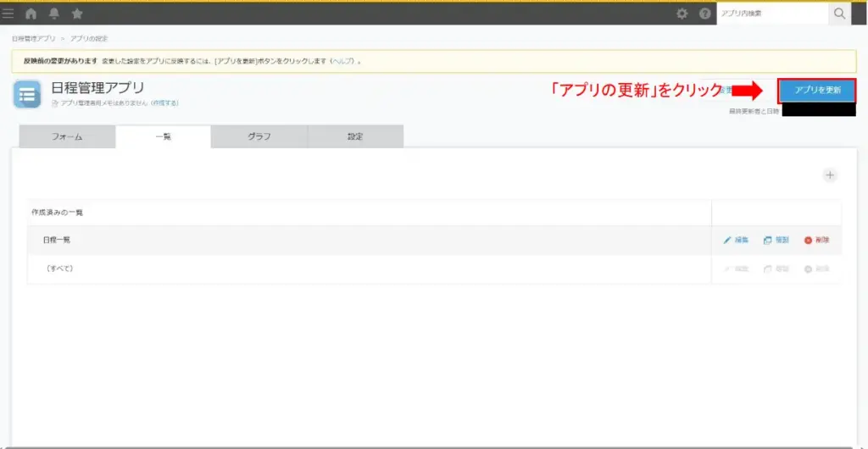Click the アプリを更新 button
868x449 pixels.
(x=818, y=91)
